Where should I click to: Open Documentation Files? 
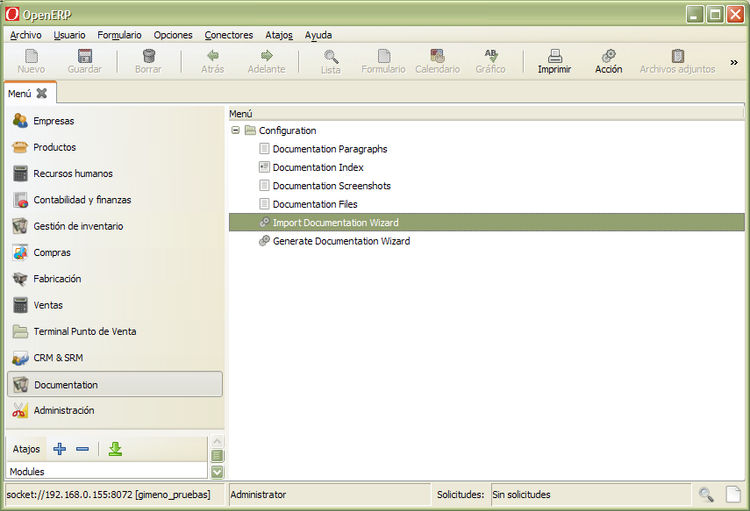pyautogui.click(x=315, y=204)
